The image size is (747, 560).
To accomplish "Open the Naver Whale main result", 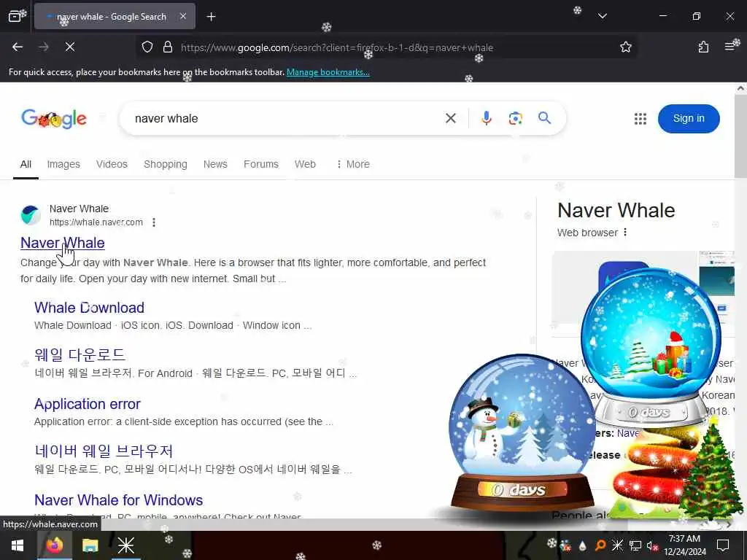I will coord(63,243).
